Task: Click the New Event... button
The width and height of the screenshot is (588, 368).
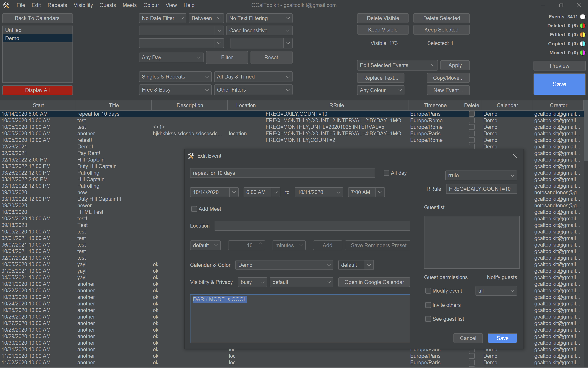Action: coord(448,90)
